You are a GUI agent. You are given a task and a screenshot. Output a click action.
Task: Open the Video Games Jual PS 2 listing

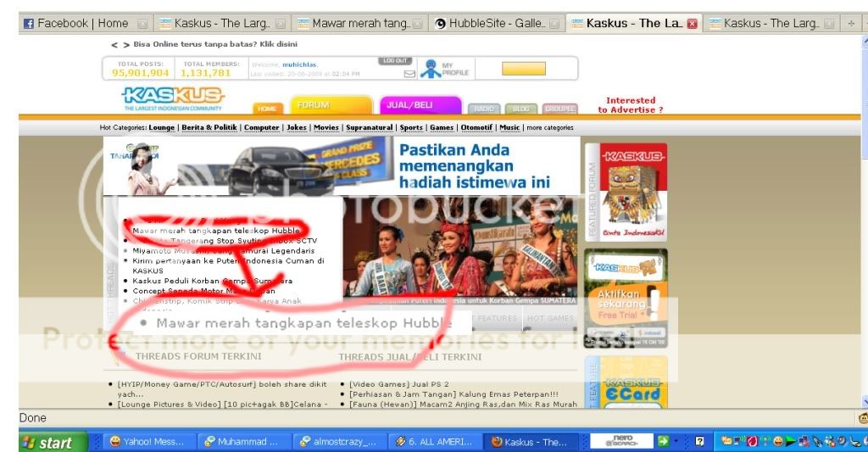coord(398,384)
